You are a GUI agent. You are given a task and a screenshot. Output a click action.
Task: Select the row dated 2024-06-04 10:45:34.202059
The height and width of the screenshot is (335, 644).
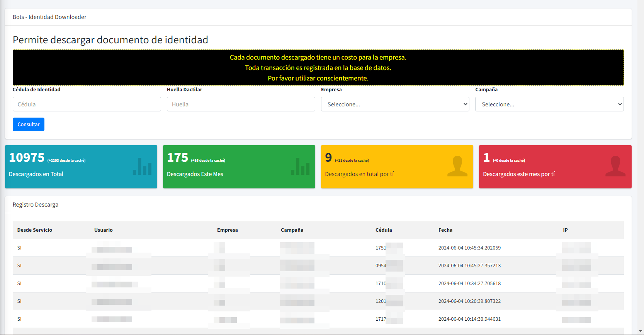point(469,248)
